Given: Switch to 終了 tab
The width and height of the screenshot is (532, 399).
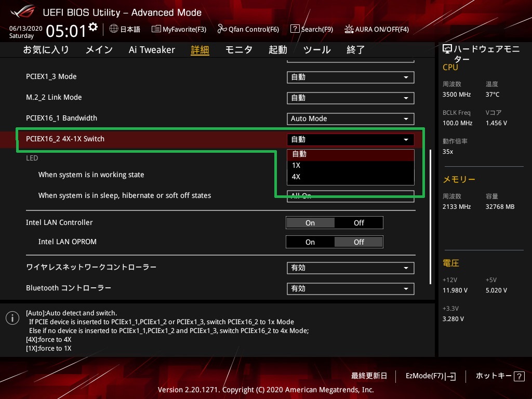Looking at the screenshot, I should 355,50.
